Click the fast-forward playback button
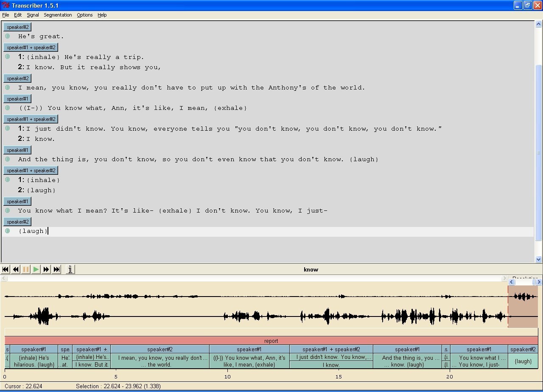The height and width of the screenshot is (392, 543). [46, 269]
